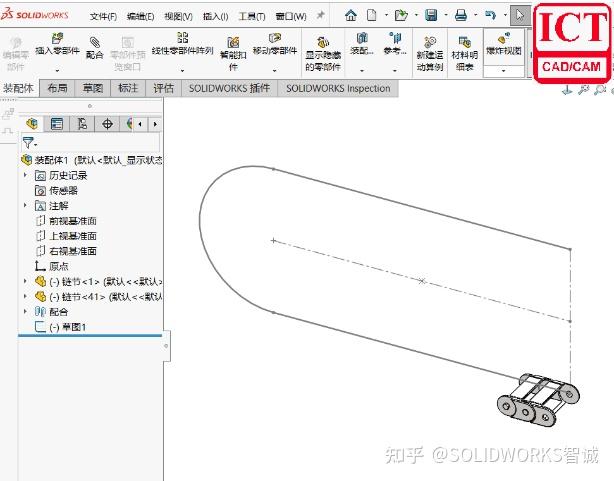Select 右视基准面 plane in tree

[x=66, y=251]
